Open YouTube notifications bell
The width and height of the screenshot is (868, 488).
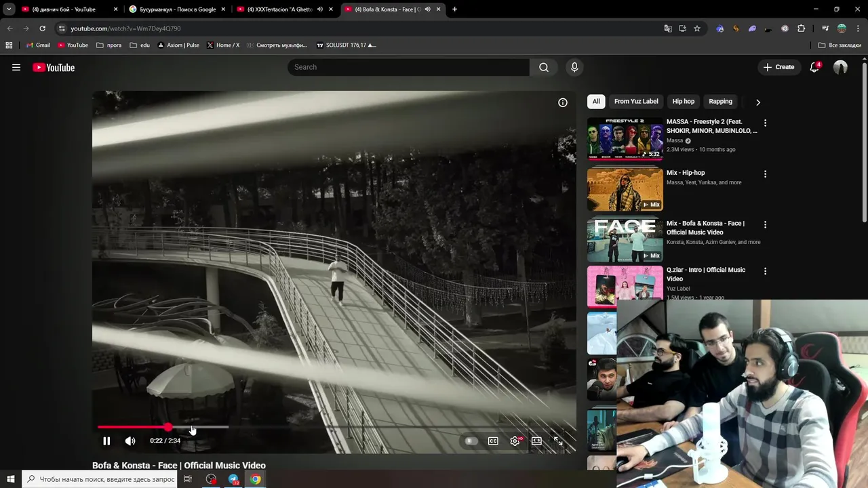pos(814,67)
